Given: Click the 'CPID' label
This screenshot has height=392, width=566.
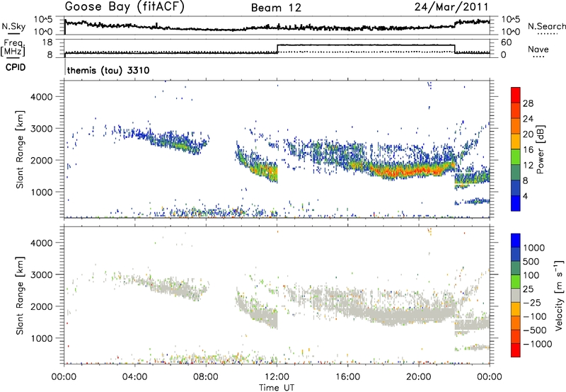Looking at the screenshot, I should (x=16, y=67).
